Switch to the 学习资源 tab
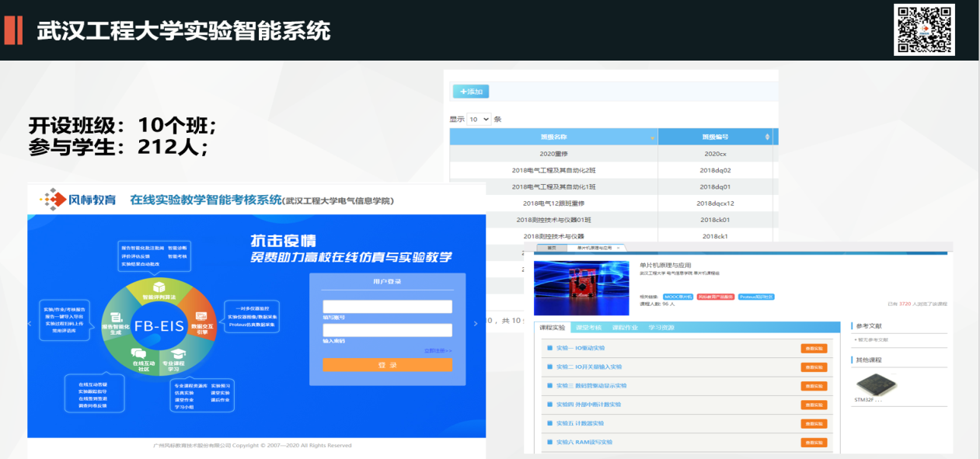 [x=661, y=328]
